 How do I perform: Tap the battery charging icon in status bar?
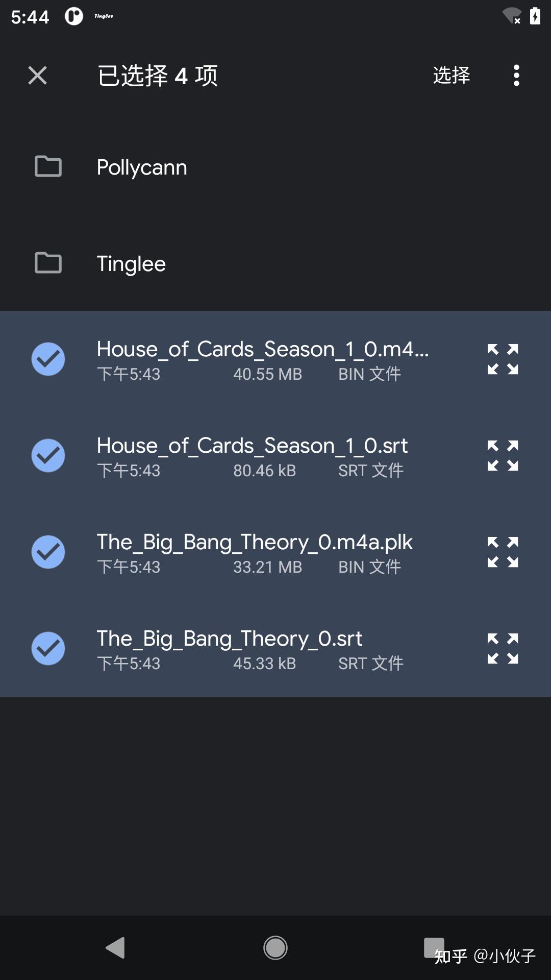(535, 16)
